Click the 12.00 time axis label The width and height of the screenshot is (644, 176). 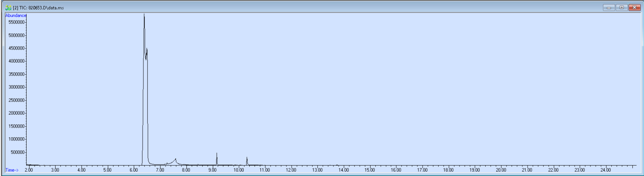tap(291, 170)
